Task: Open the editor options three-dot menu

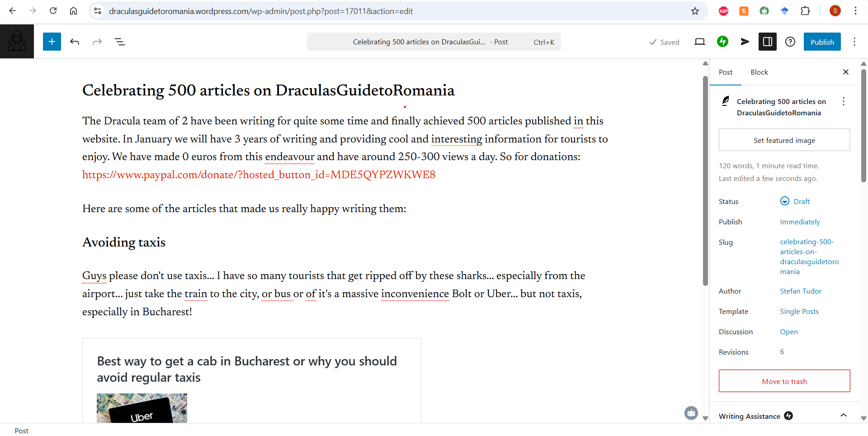Action: tap(854, 42)
